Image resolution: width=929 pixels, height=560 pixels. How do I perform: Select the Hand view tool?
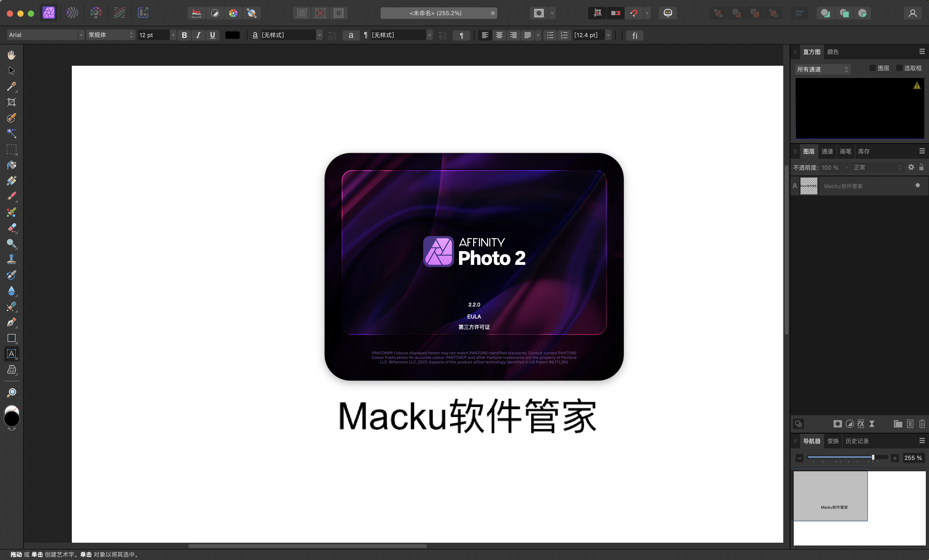pyautogui.click(x=11, y=55)
